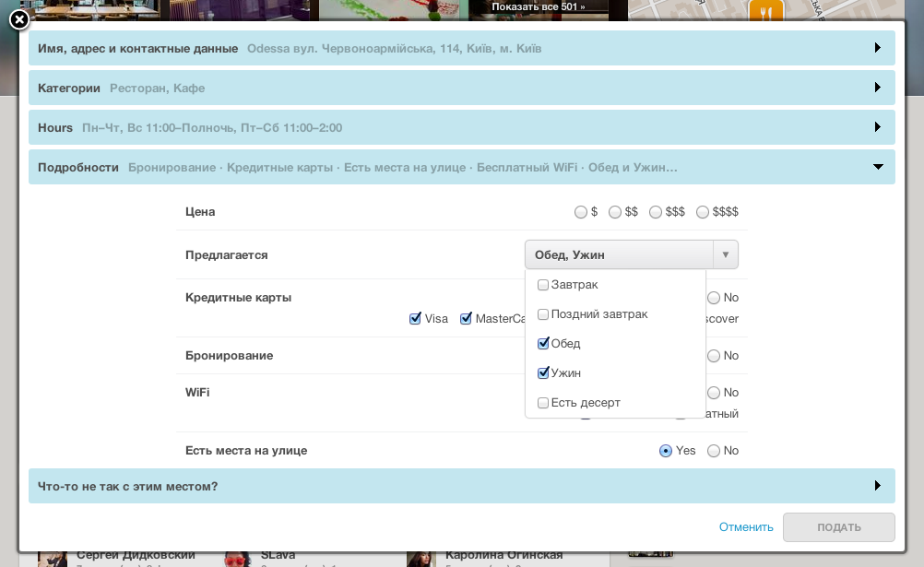Viewport: 924px width, 567px height.
Task: Select No for Есть места на улице
Action: point(714,451)
